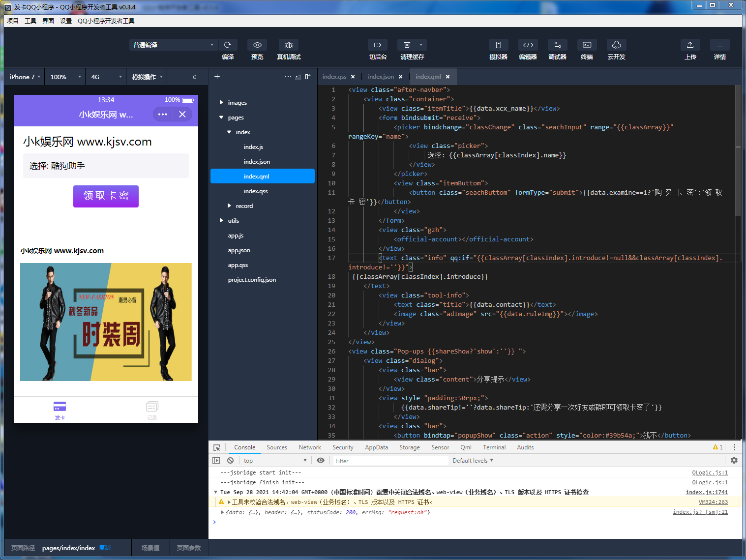Start real-device debugging (真机调试) bug icon
The width and height of the screenshot is (746, 560).
click(289, 45)
